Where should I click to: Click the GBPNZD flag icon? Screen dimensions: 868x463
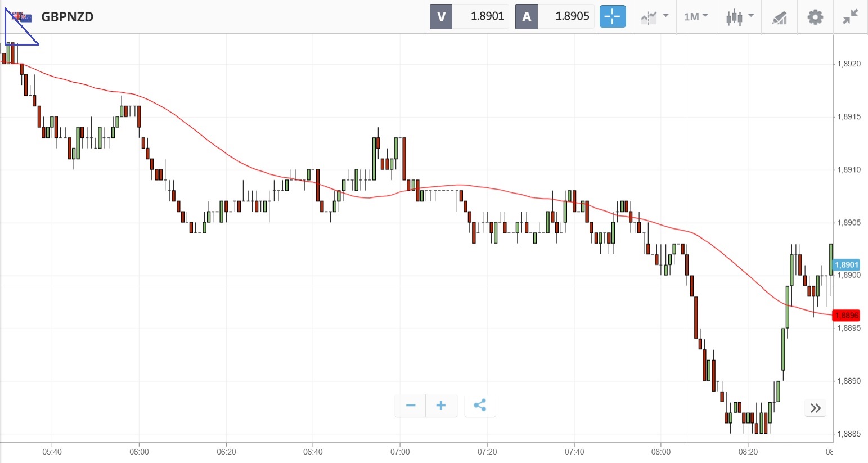click(x=23, y=17)
